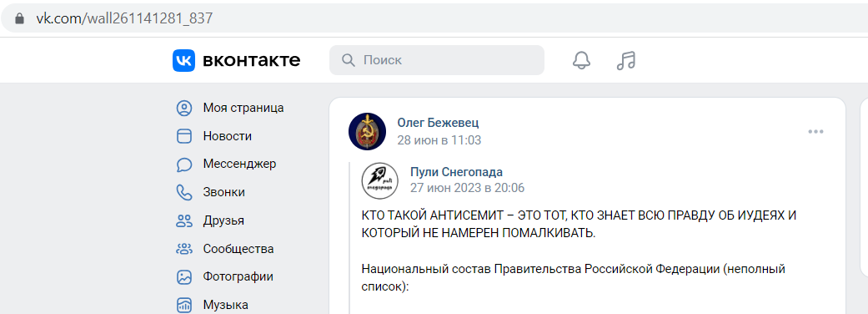The height and width of the screenshot is (314, 868).
Task: Open notifications bell icon
Action: [581, 60]
